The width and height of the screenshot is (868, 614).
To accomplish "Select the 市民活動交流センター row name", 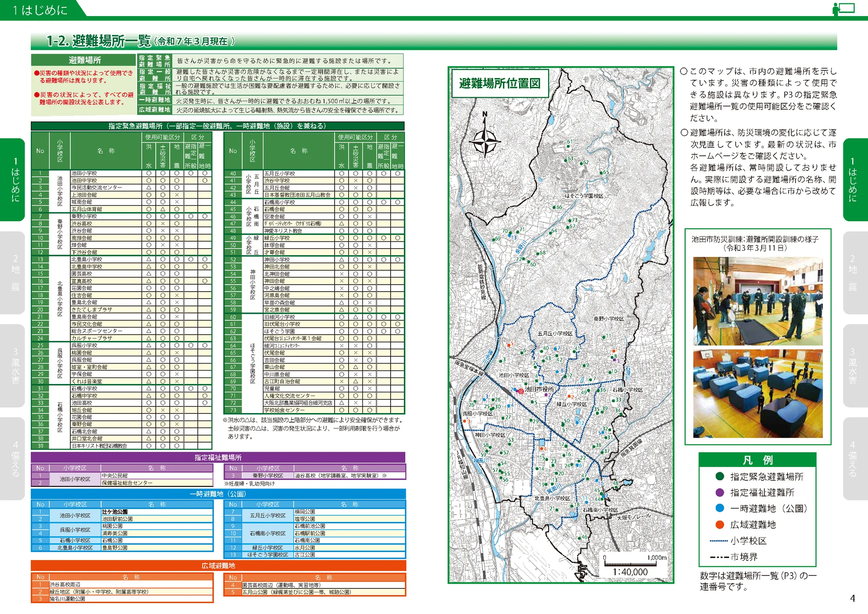I will pos(97,187).
